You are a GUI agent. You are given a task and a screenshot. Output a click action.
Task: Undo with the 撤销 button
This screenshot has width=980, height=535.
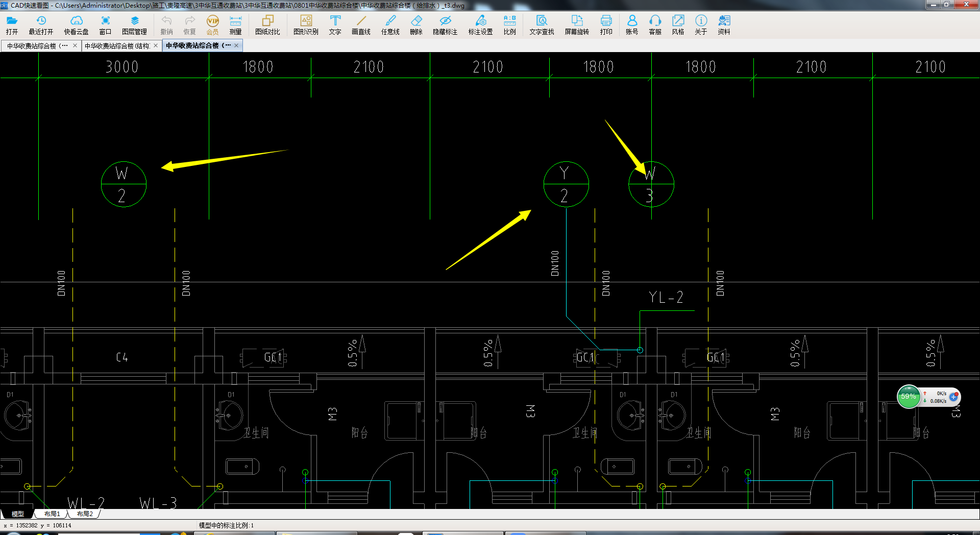(166, 25)
